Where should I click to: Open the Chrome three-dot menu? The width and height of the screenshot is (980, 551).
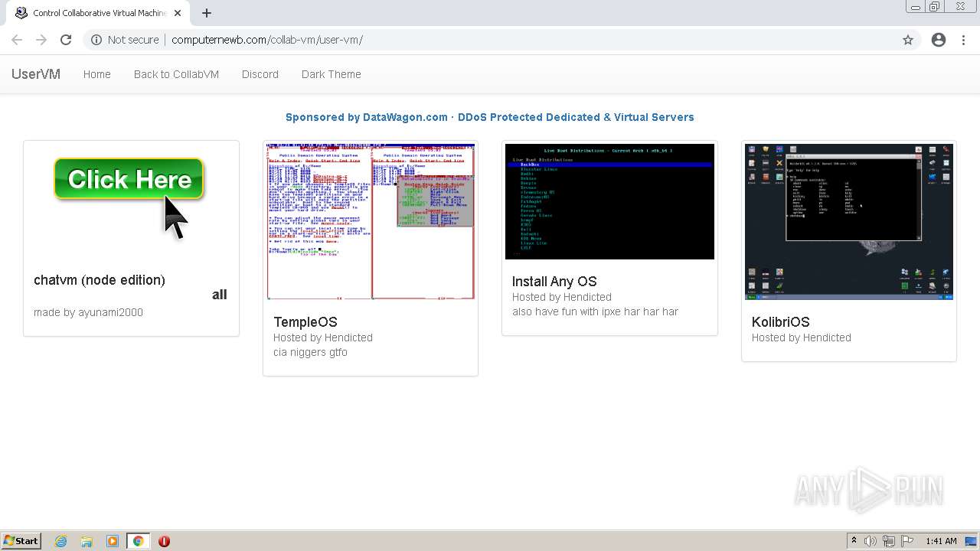pos(964,40)
